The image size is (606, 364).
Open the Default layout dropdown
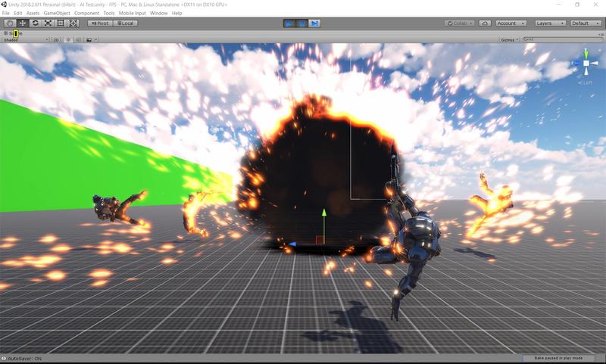tap(586, 23)
